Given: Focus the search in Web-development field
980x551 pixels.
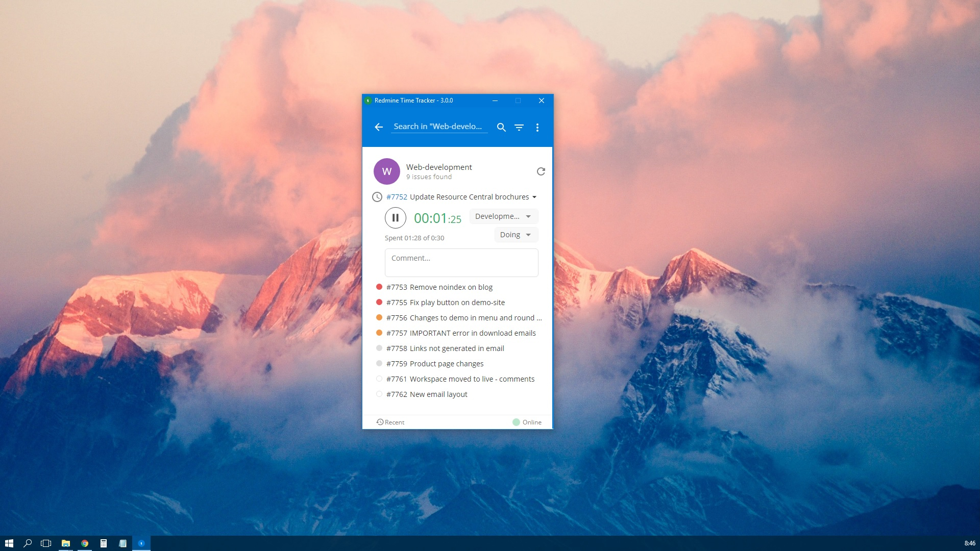Looking at the screenshot, I should tap(439, 127).
